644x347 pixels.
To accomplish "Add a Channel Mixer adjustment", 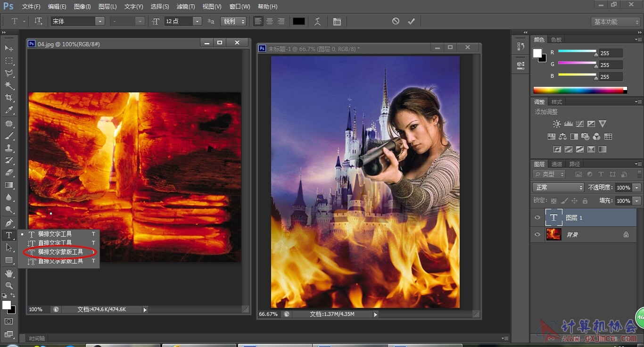I will (x=596, y=137).
